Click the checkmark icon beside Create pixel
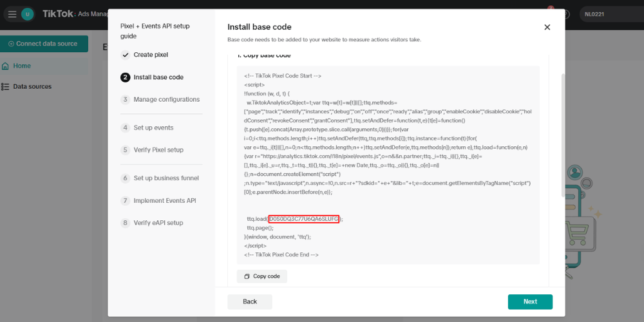This screenshot has height=322, width=644. 126,55
